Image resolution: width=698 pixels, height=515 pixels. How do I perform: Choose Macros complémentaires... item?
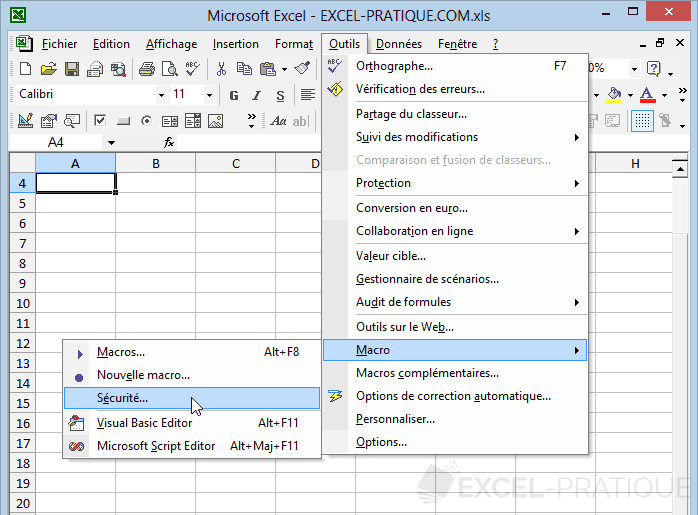click(455, 373)
